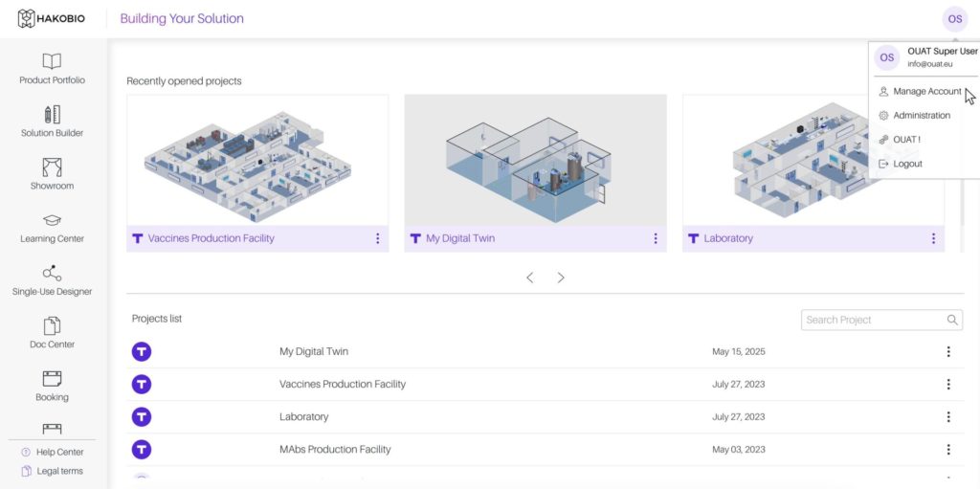Open Single-Use Designer
The width and height of the screenshot is (980, 489).
(52, 280)
